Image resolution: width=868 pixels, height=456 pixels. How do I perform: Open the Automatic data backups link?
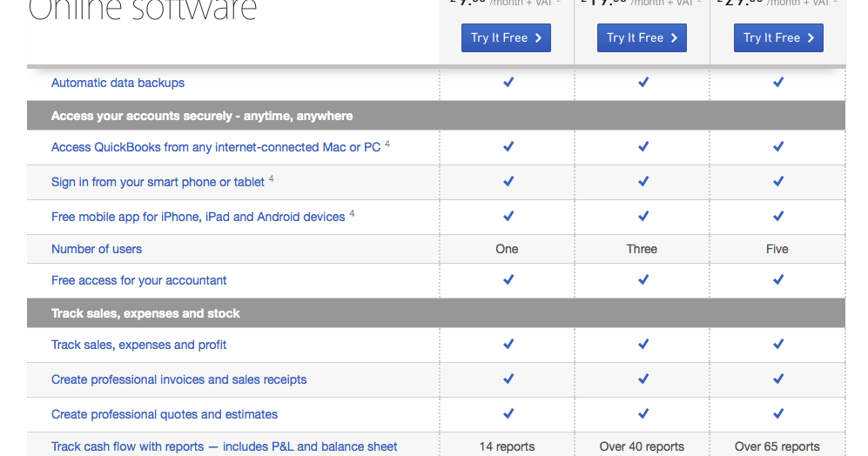(x=118, y=83)
